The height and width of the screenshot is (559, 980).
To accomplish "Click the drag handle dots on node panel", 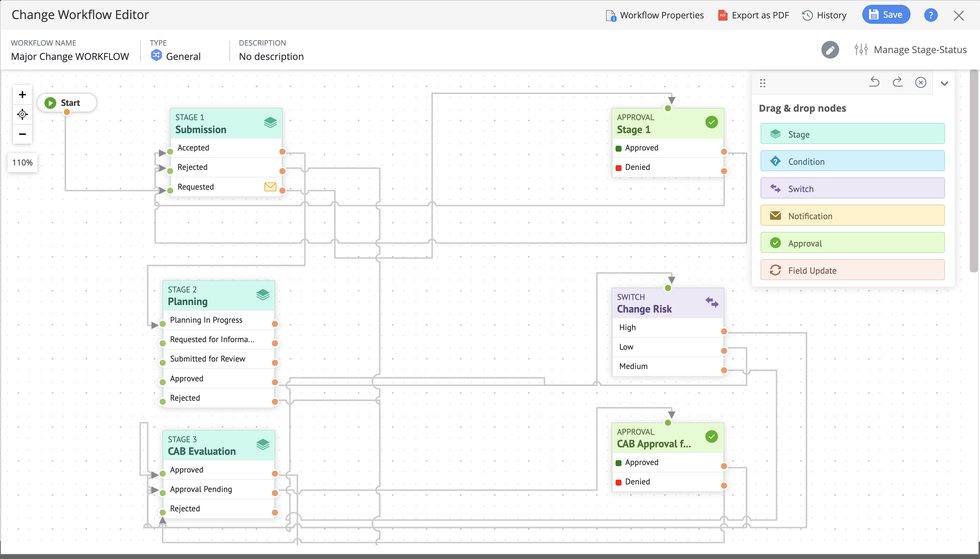I will tap(763, 83).
